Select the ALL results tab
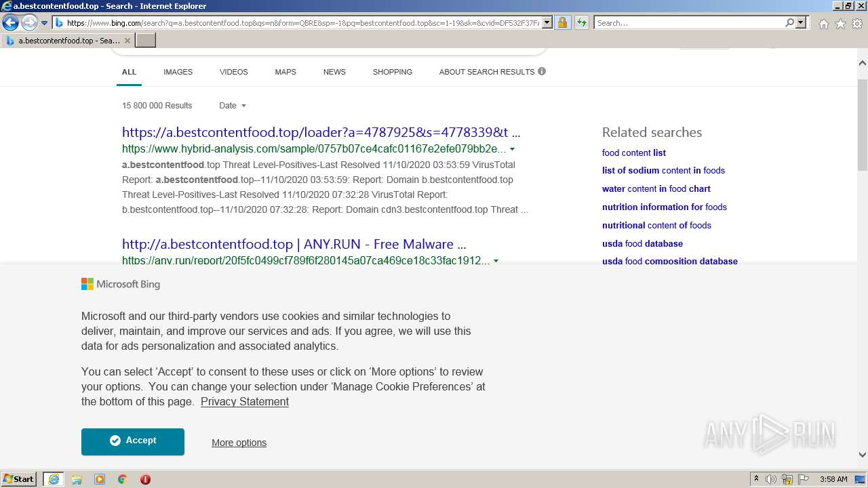The height and width of the screenshot is (488, 868). click(129, 72)
